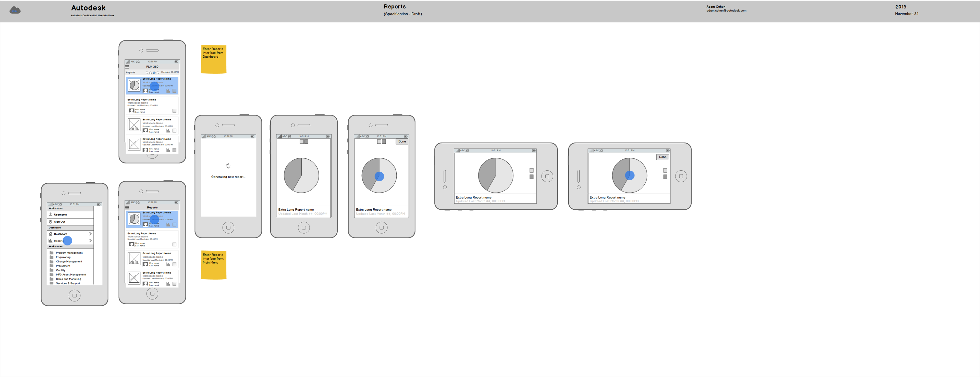Expand the Reports row chevron in main menu

[90, 241]
